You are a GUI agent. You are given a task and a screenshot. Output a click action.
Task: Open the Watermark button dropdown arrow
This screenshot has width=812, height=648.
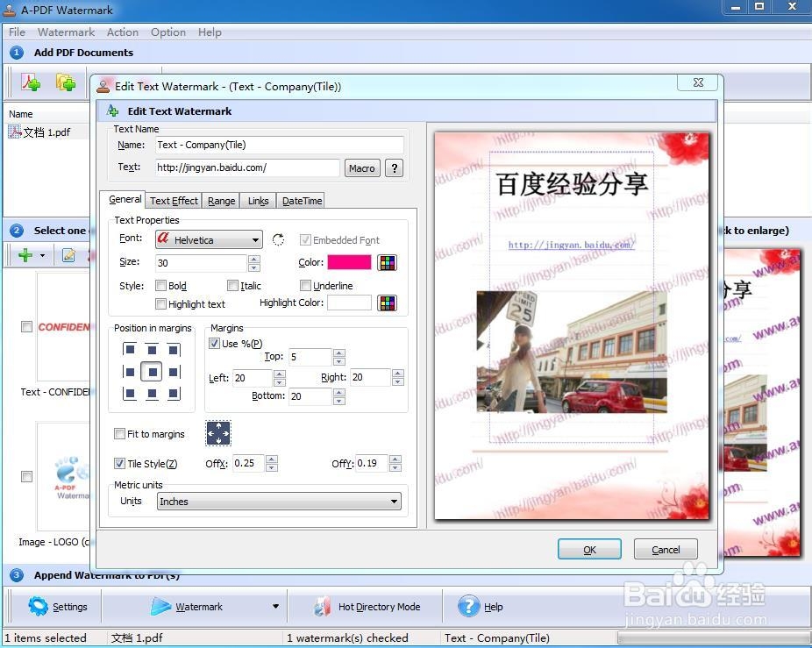coord(275,606)
